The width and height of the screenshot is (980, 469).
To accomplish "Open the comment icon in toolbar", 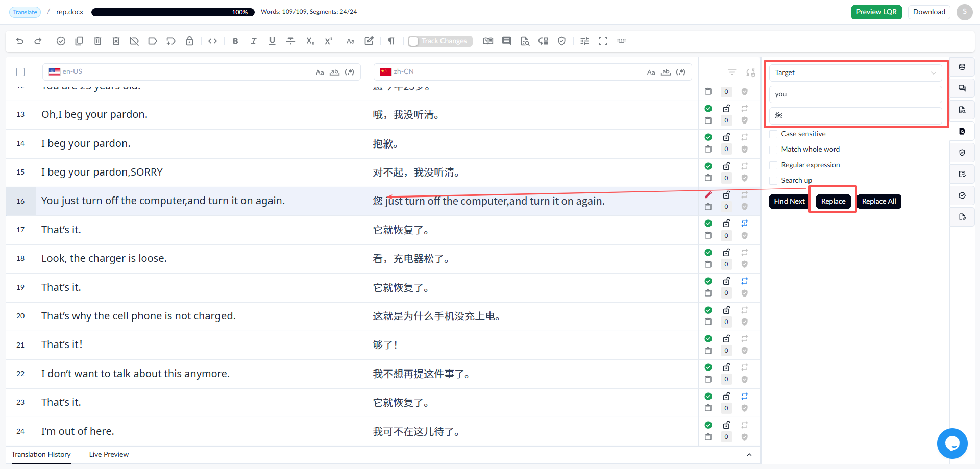I will [506, 41].
